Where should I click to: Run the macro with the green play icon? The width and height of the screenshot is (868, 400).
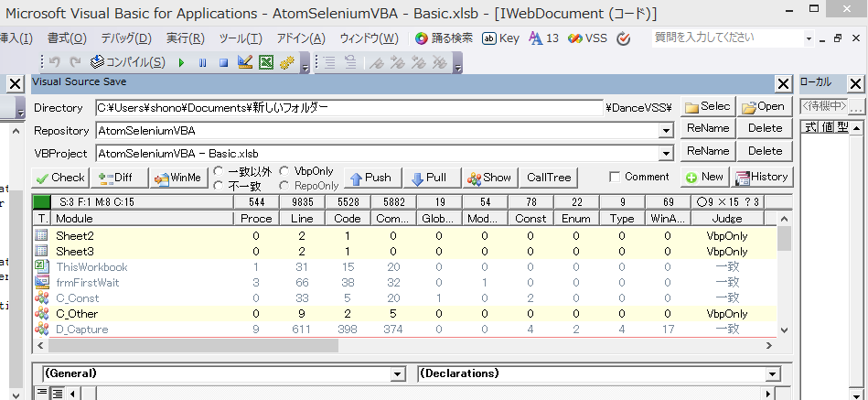tap(181, 63)
